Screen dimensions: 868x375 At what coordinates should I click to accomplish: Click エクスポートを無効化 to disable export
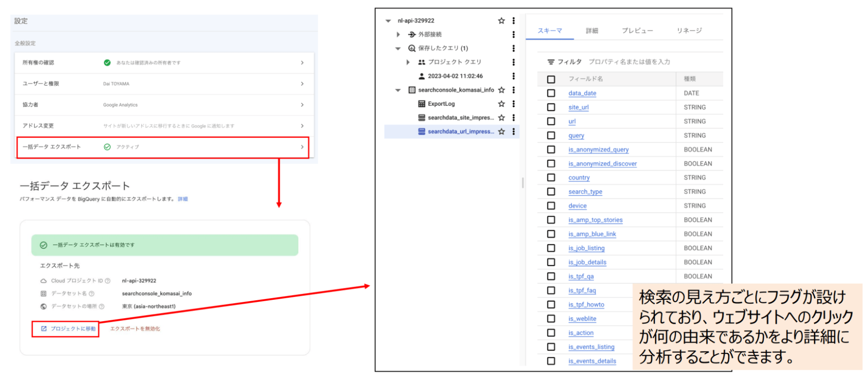(135, 329)
